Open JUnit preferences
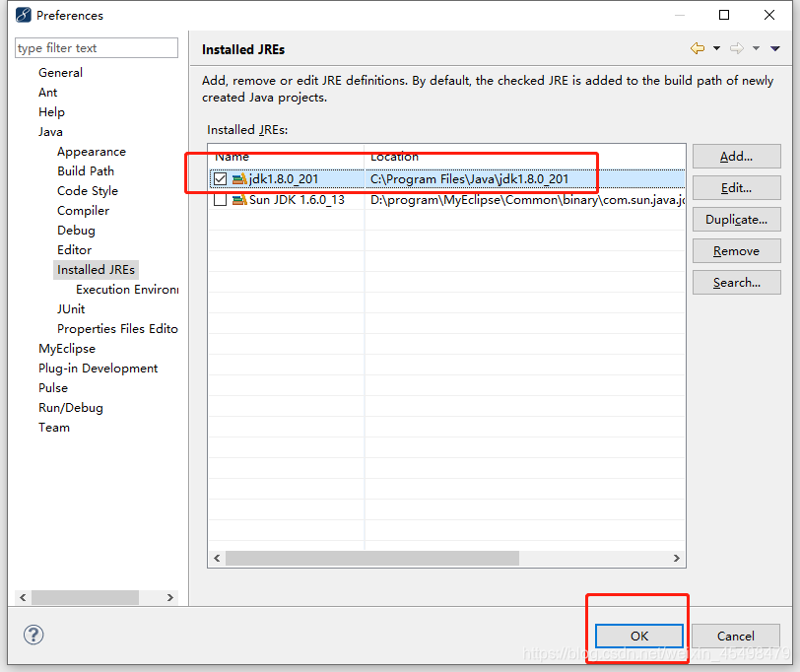Screen dimensions: 800x672 click(x=71, y=309)
